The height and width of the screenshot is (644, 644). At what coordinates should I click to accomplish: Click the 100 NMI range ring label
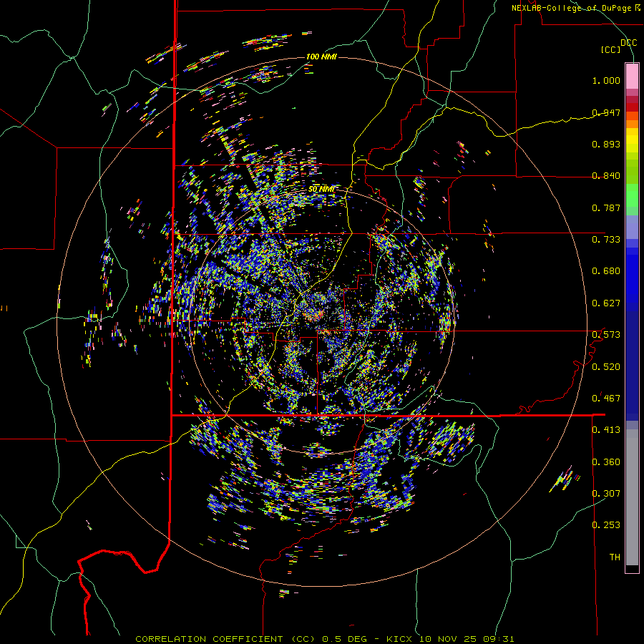pos(321,57)
